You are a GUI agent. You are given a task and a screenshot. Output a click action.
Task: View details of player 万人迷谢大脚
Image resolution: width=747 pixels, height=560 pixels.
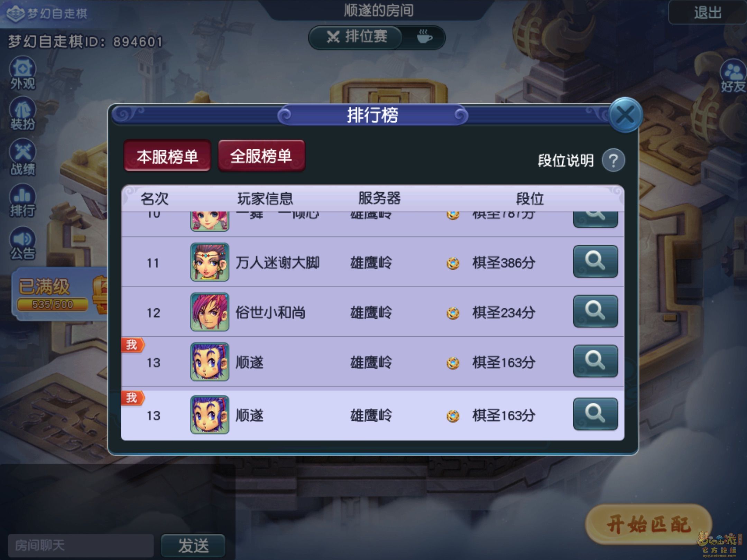(595, 261)
